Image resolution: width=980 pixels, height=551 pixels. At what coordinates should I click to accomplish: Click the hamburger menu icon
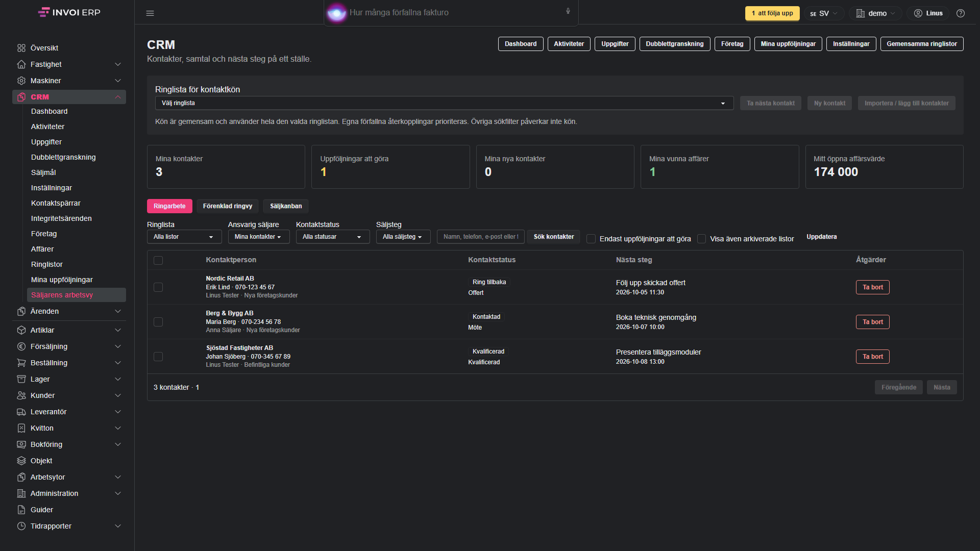click(150, 13)
